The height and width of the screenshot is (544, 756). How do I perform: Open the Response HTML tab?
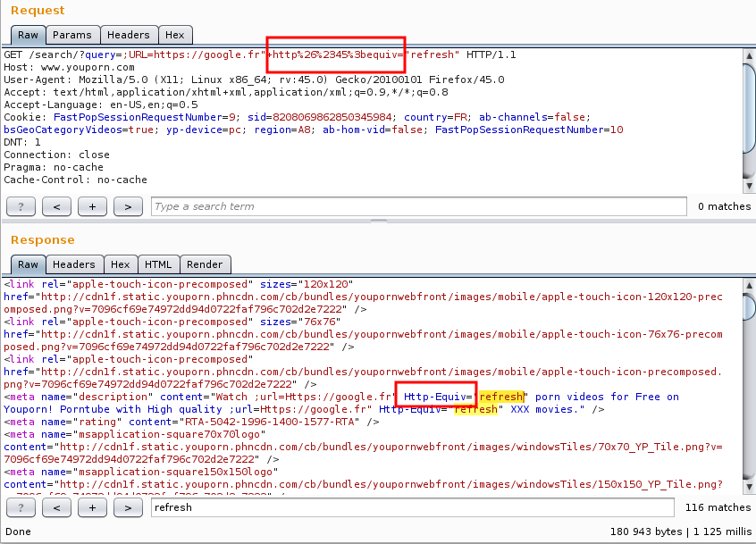coord(158,264)
